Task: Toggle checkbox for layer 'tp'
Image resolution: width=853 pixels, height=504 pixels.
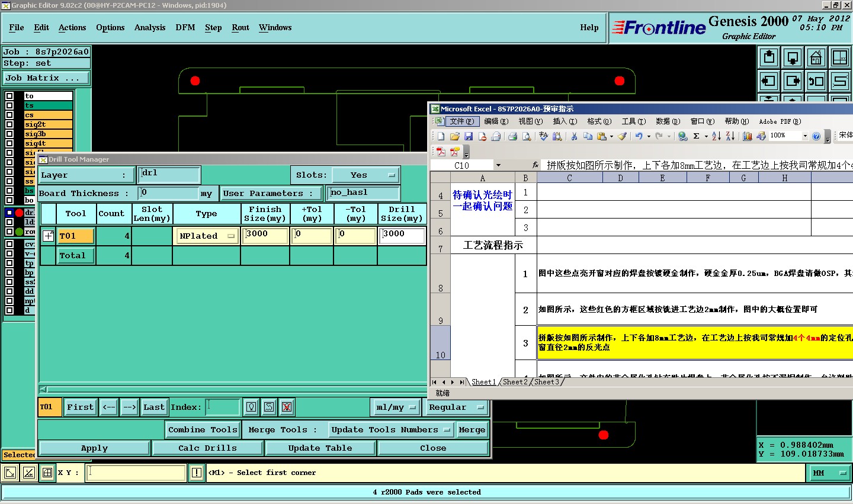Action: click(x=10, y=263)
